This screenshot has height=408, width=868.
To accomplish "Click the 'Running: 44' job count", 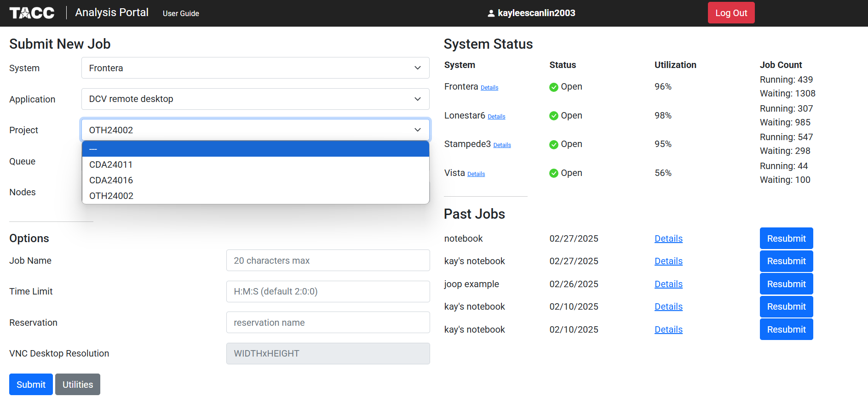I will click(x=784, y=166).
